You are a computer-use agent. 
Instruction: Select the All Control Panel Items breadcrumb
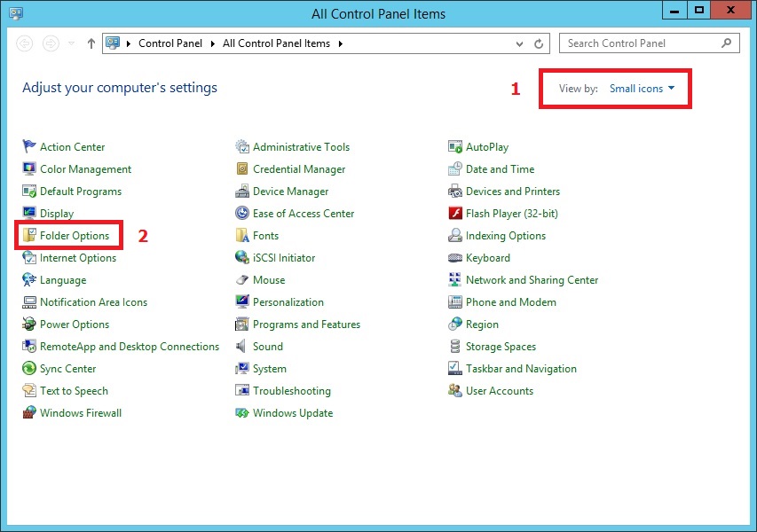276,43
